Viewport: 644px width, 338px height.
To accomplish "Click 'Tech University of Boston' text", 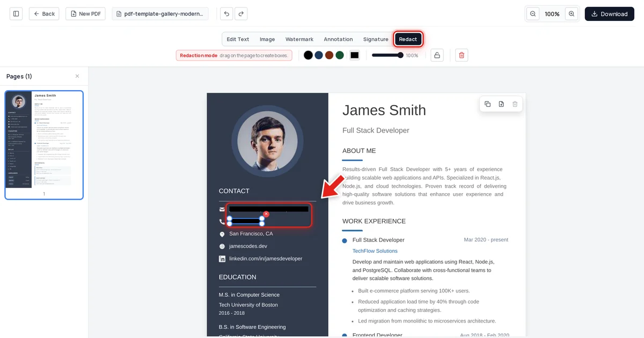I will [x=248, y=305].
